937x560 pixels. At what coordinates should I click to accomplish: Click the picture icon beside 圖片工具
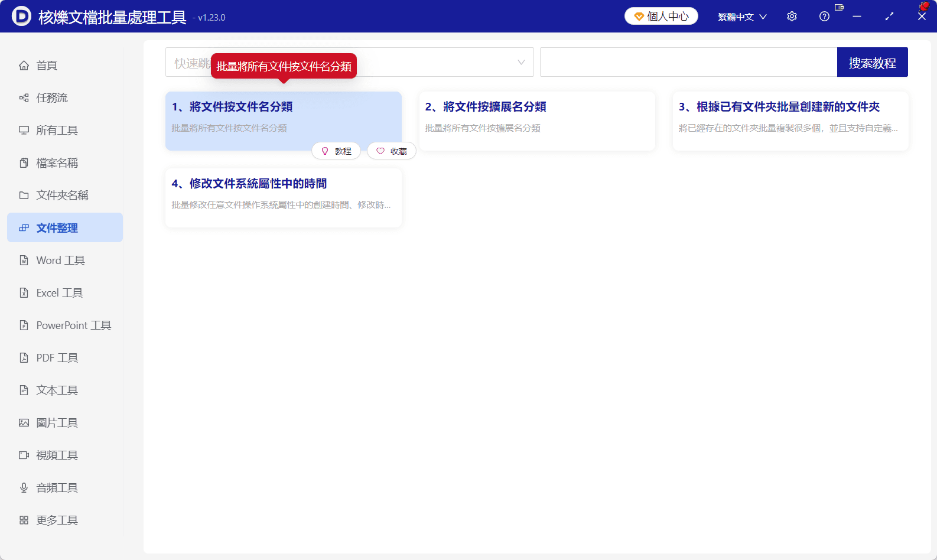[24, 422]
